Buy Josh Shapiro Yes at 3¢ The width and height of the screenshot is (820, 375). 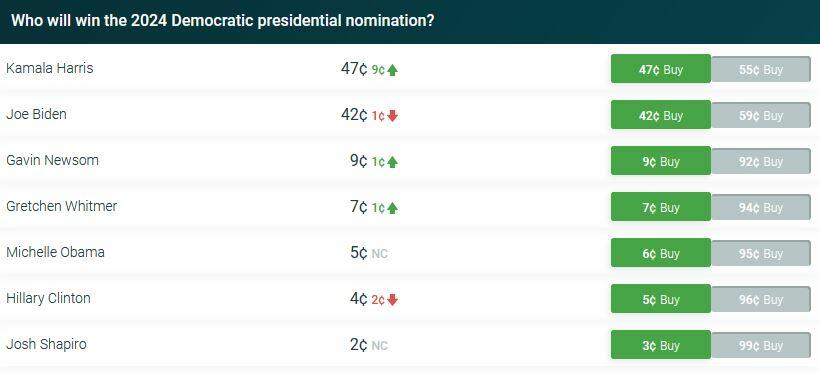660,345
